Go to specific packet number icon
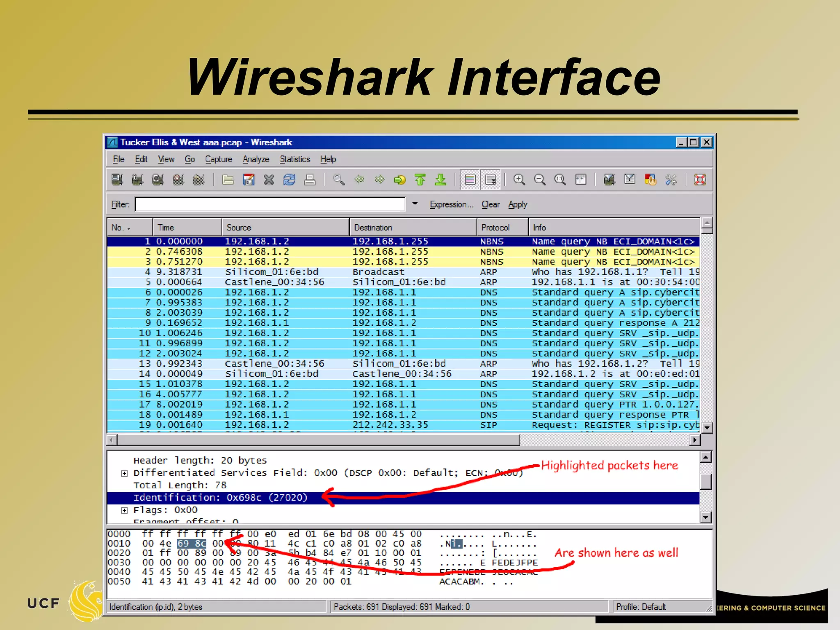This screenshot has width=840, height=630. [x=400, y=180]
